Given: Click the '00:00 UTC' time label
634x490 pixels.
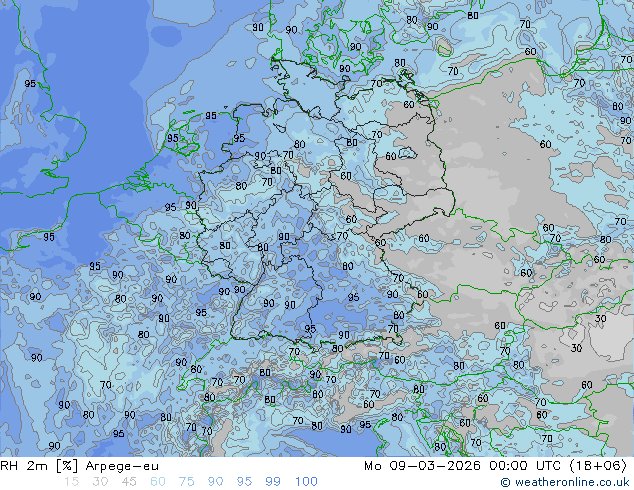Looking at the screenshot, I should pos(525,466).
